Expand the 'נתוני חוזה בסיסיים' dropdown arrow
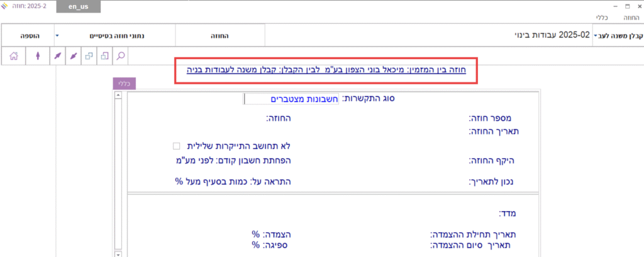 (x=57, y=35)
